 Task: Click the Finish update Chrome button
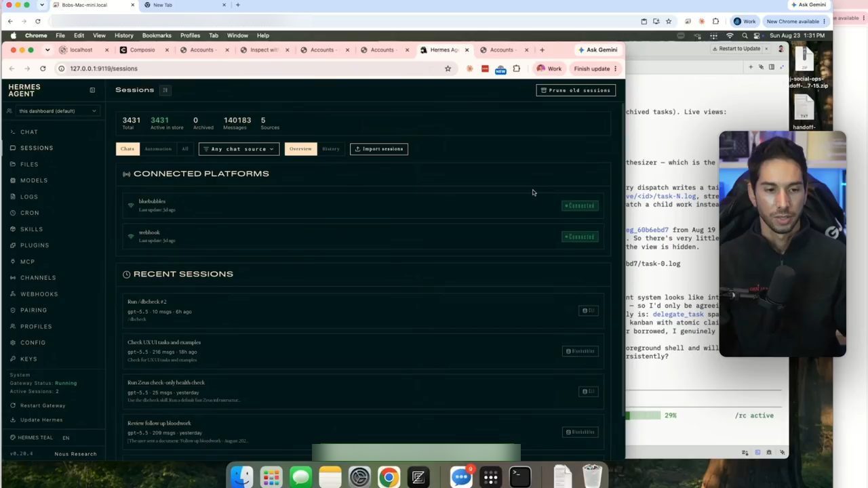coord(595,68)
